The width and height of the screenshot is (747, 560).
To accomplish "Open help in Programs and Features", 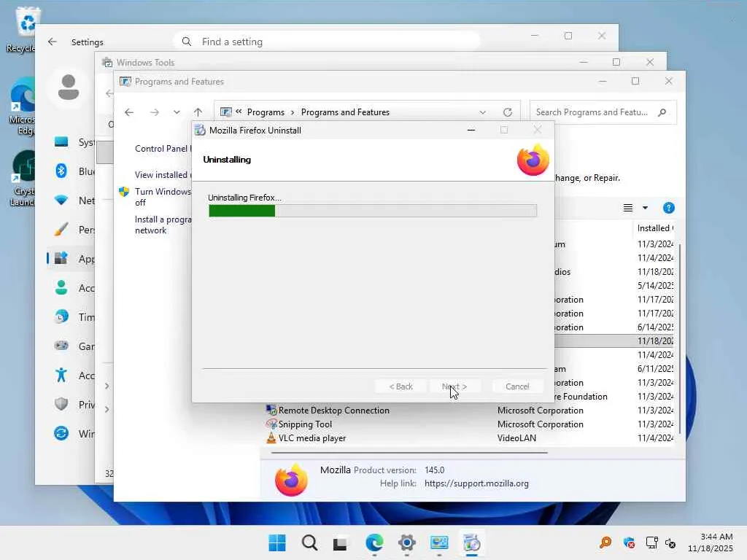I will (668, 208).
